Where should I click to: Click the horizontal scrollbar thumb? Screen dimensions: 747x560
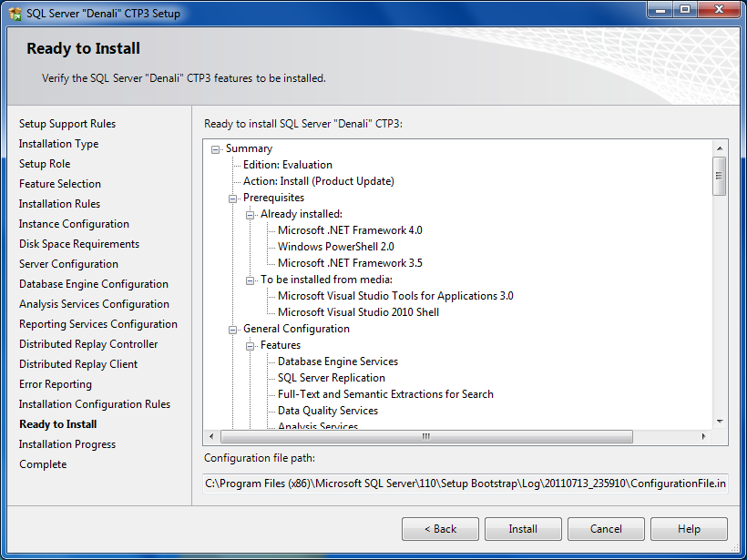click(x=426, y=436)
